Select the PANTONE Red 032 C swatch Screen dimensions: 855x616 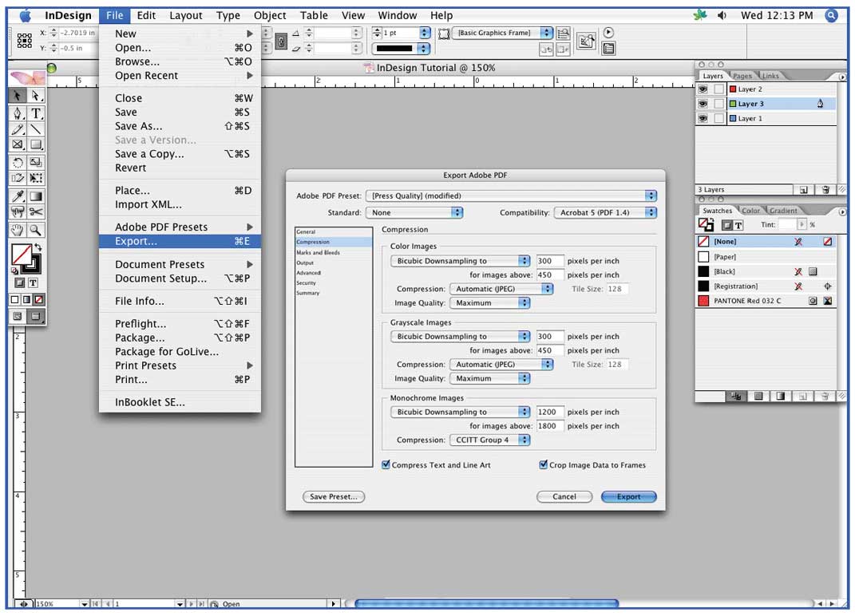766,301
